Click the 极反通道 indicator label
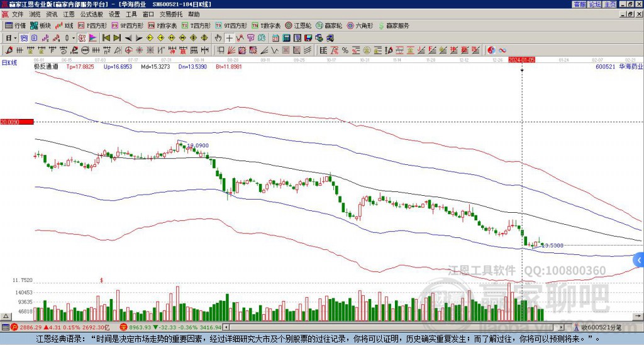 [46, 67]
